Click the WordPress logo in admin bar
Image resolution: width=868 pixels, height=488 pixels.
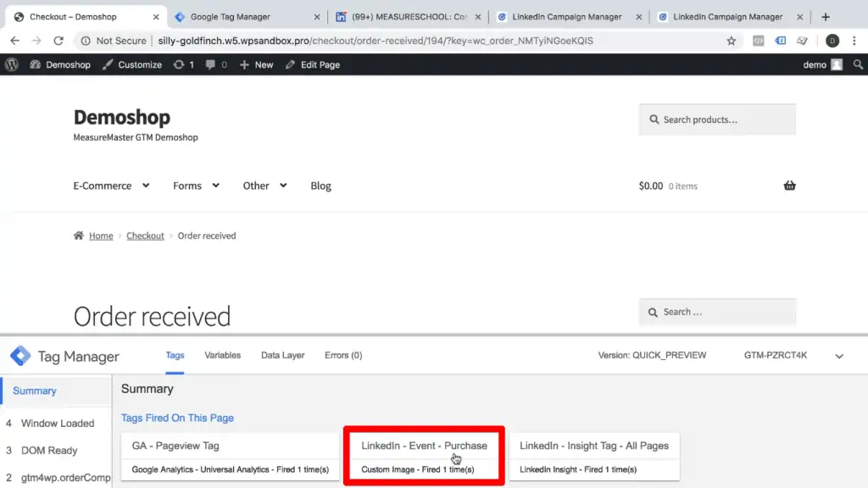click(x=11, y=64)
